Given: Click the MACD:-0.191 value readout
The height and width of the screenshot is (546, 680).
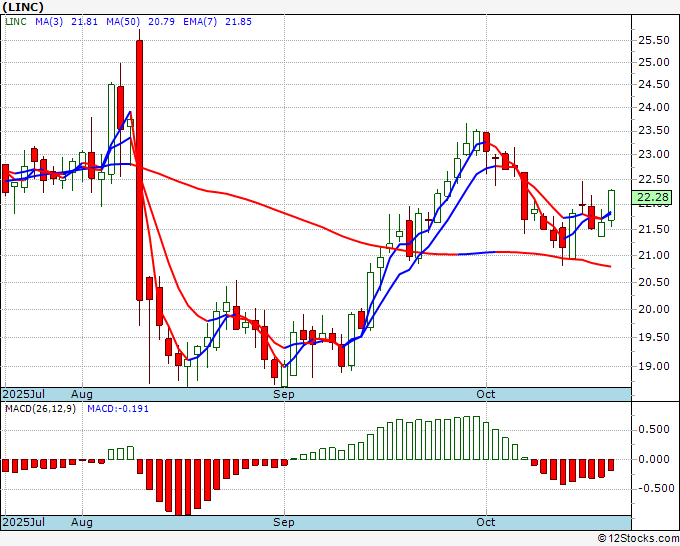Looking at the screenshot, I should tap(118, 409).
